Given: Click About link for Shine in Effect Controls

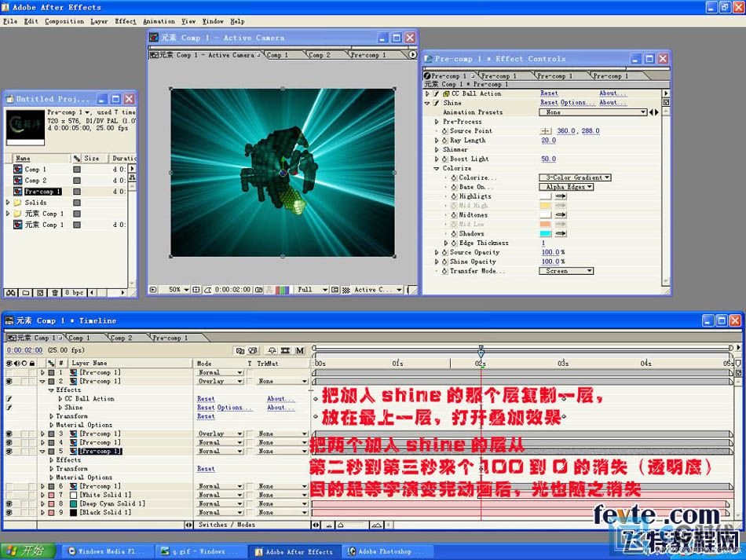Looking at the screenshot, I should coord(613,103).
